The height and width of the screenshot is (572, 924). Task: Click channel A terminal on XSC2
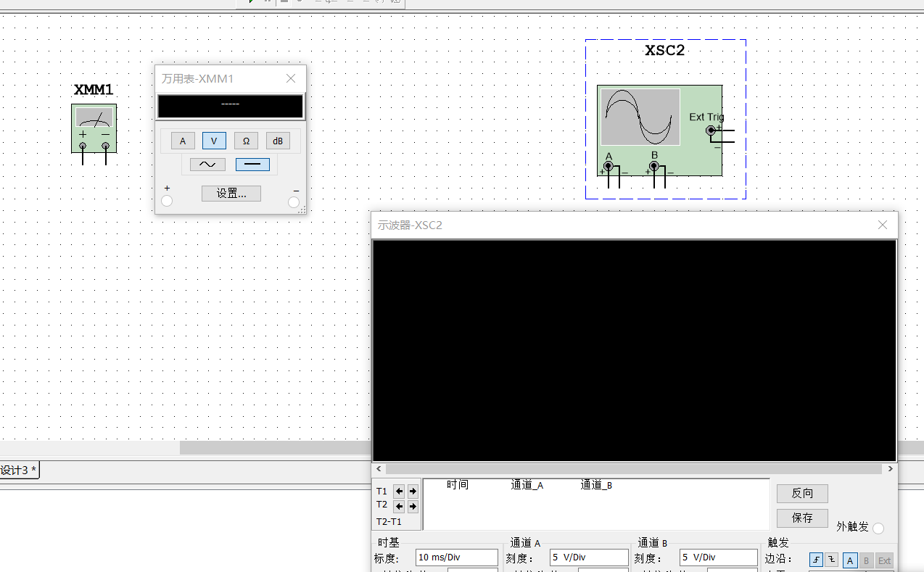click(609, 166)
